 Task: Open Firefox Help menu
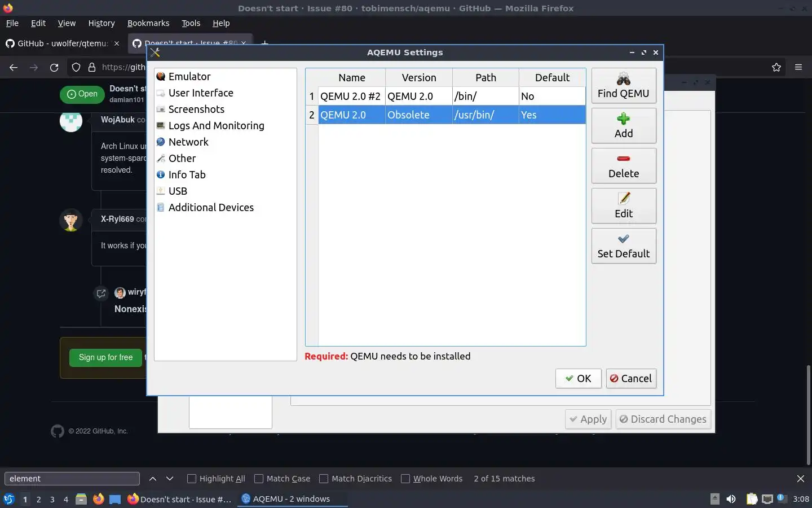coord(221,23)
